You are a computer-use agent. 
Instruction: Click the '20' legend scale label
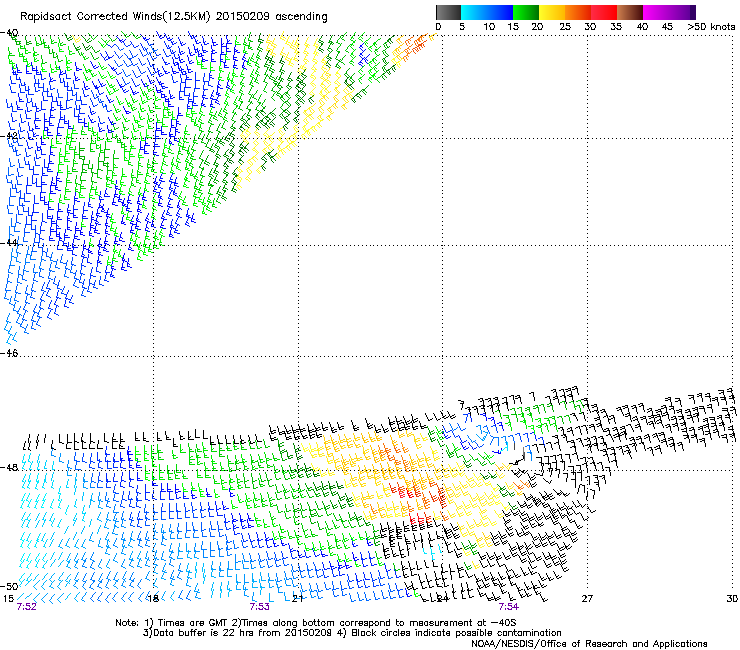[537, 27]
